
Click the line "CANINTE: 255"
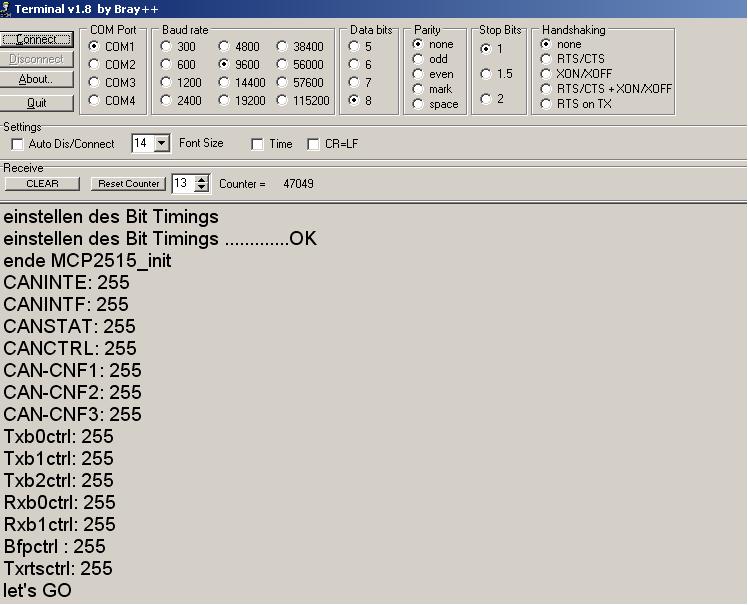(x=66, y=282)
